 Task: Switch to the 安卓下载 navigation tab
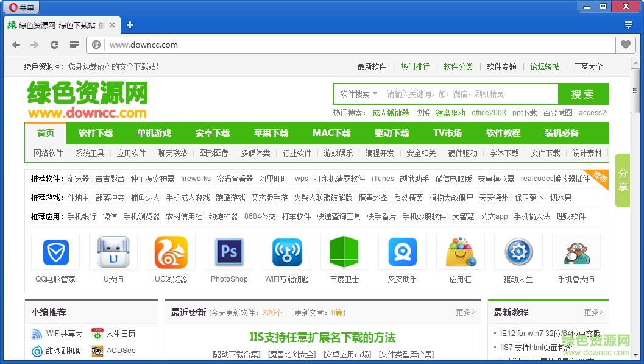(212, 132)
